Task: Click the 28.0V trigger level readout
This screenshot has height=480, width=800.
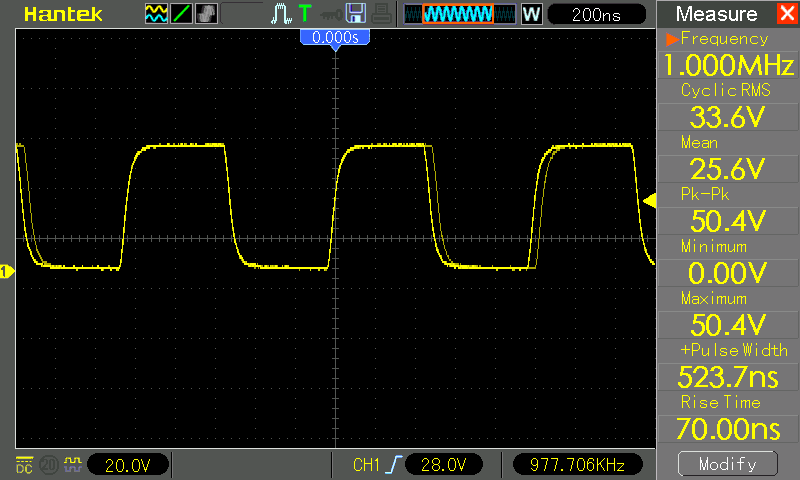Action: tap(443, 465)
